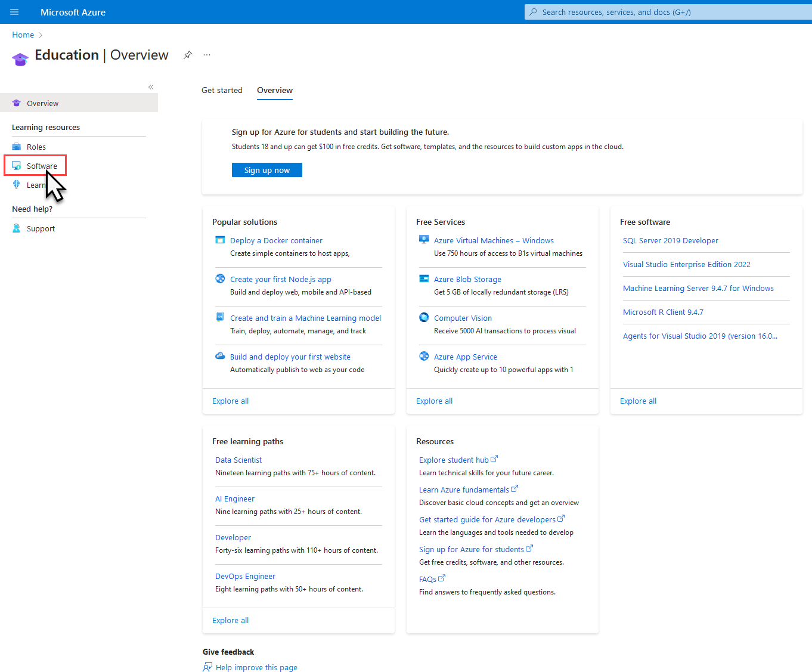Open the FAQs link
The image size is (812, 672).
pyautogui.click(x=427, y=580)
